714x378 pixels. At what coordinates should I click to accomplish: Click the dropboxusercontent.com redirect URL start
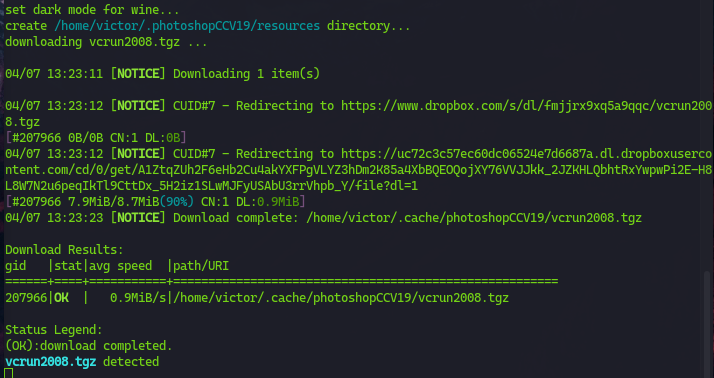[526, 153]
